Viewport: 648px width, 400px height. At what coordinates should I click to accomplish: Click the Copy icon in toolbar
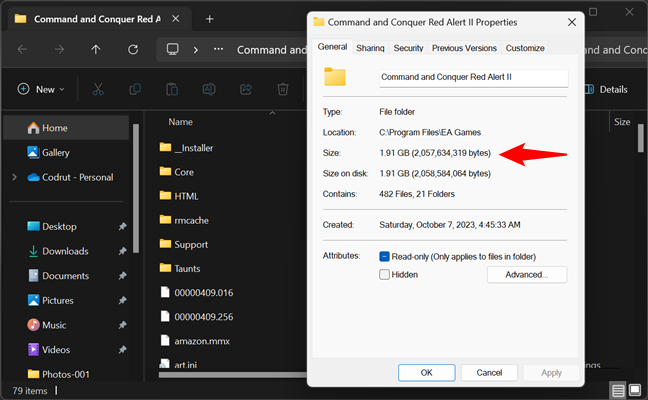click(x=136, y=89)
